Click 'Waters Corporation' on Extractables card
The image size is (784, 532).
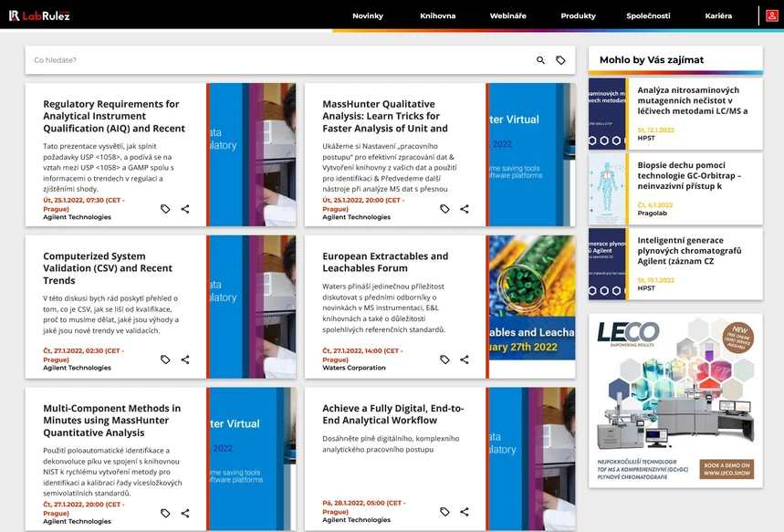point(354,368)
